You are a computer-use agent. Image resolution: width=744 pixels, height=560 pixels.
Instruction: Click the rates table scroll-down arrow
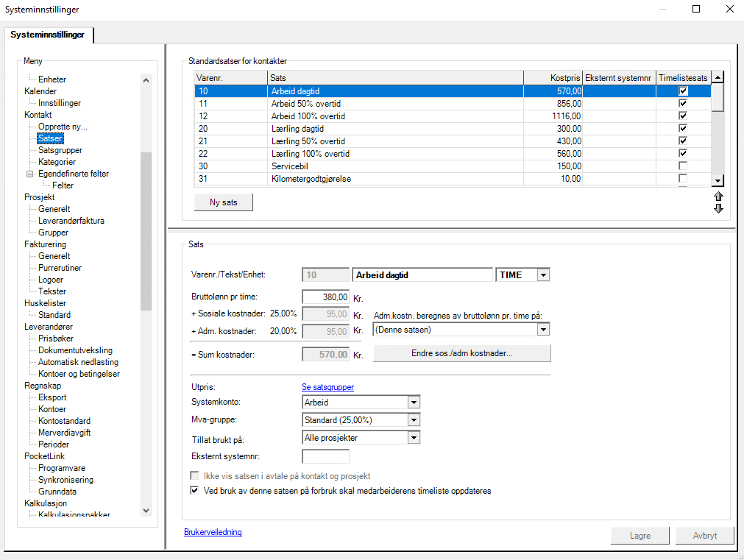click(718, 180)
